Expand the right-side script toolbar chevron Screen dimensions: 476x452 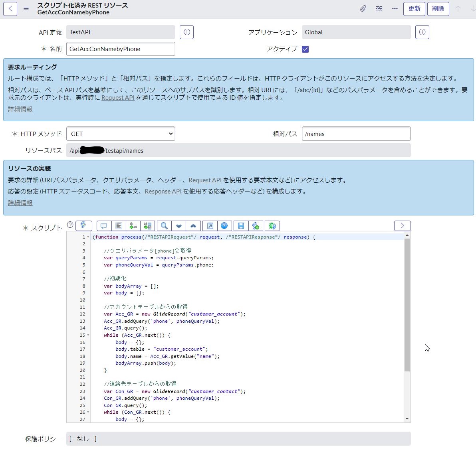coord(402,225)
